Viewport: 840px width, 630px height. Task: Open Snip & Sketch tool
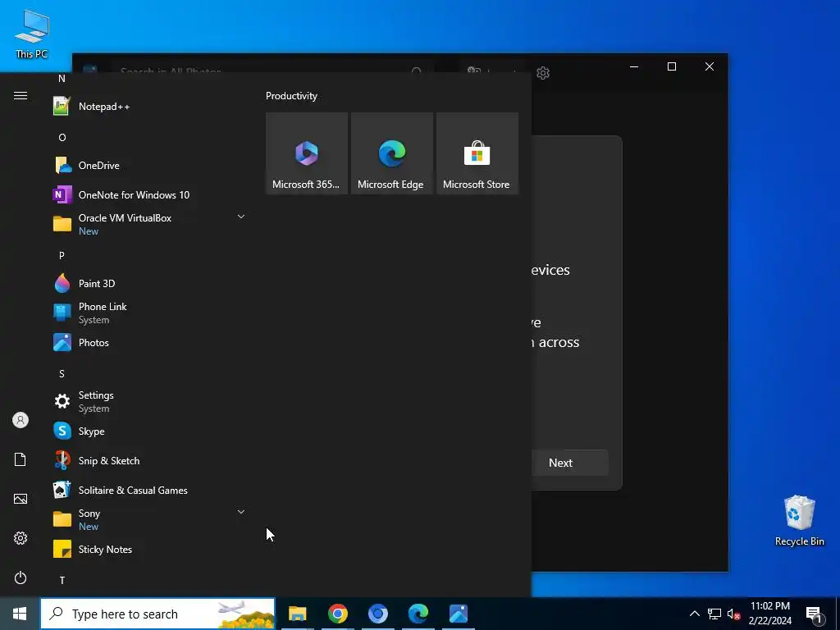(148, 461)
